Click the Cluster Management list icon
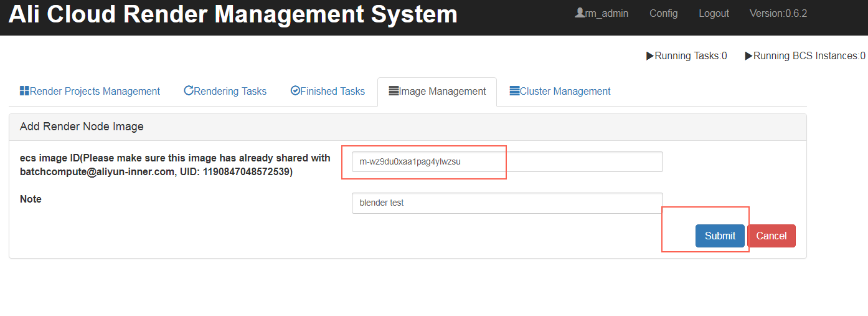This screenshot has height=316, width=868. [x=514, y=91]
